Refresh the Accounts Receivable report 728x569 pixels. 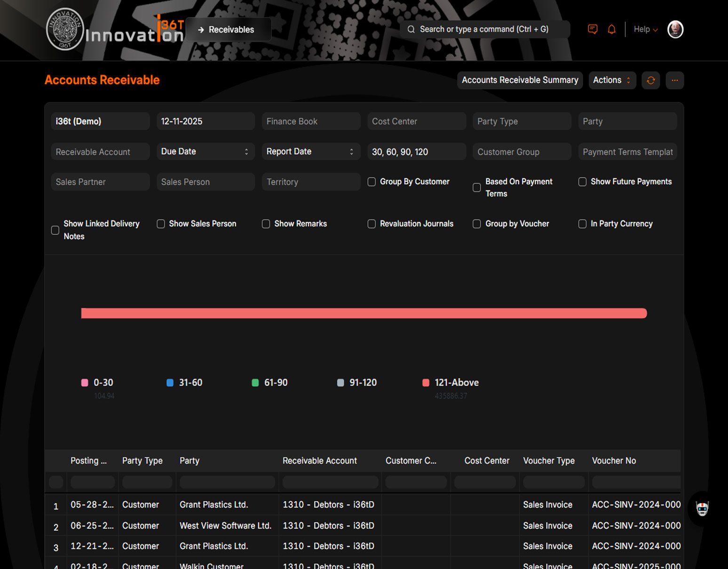(650, 80)
